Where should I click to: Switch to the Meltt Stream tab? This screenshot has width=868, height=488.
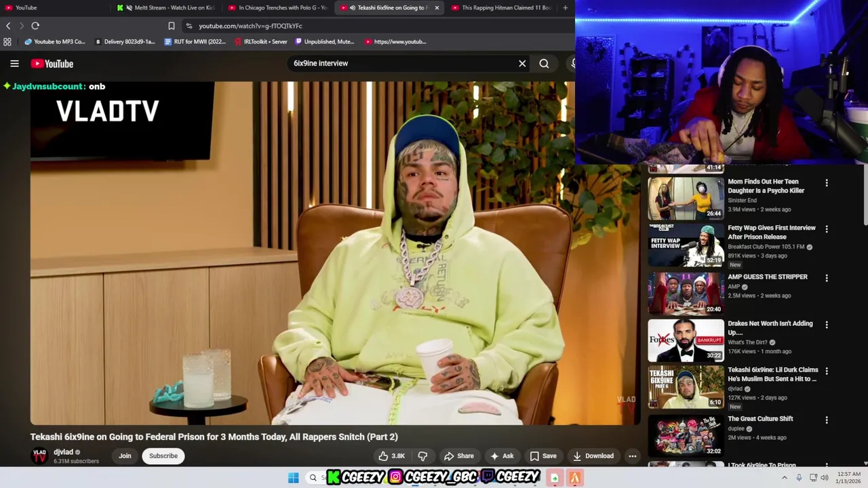point(167,7)
